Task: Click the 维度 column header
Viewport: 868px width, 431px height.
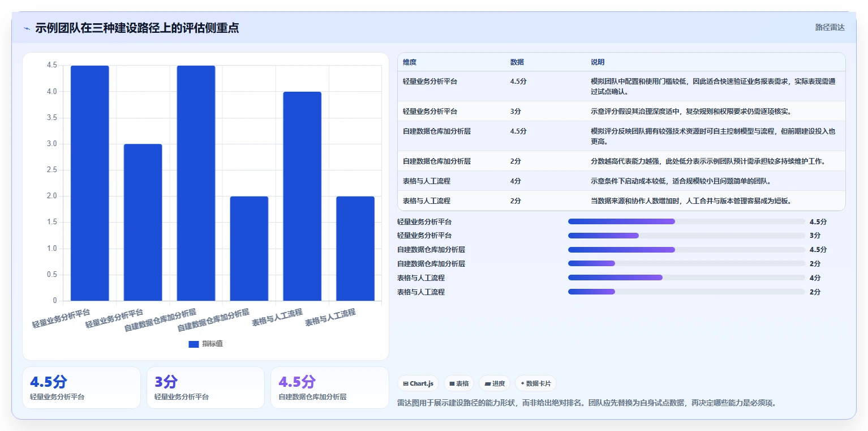Action: pyautogui.click(x=410, y=62)
